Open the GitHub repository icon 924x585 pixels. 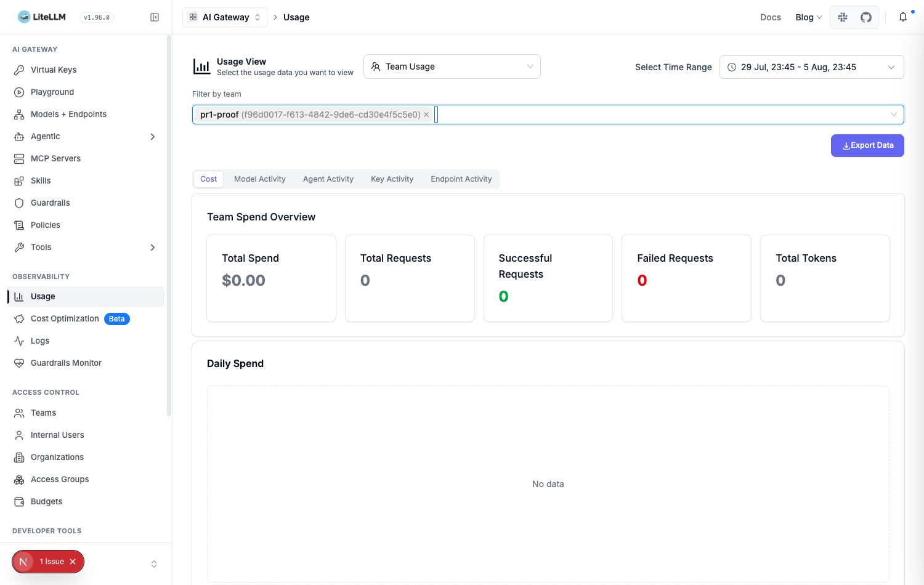(x=866, y=17)
